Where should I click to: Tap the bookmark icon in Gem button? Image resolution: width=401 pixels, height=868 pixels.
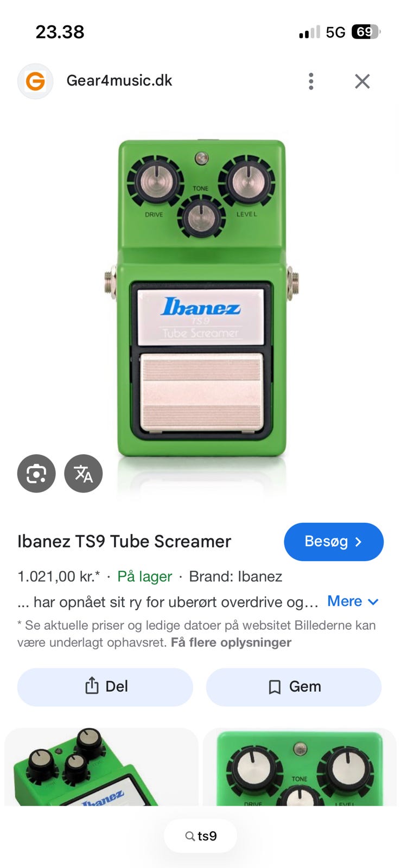click(275, 687)
